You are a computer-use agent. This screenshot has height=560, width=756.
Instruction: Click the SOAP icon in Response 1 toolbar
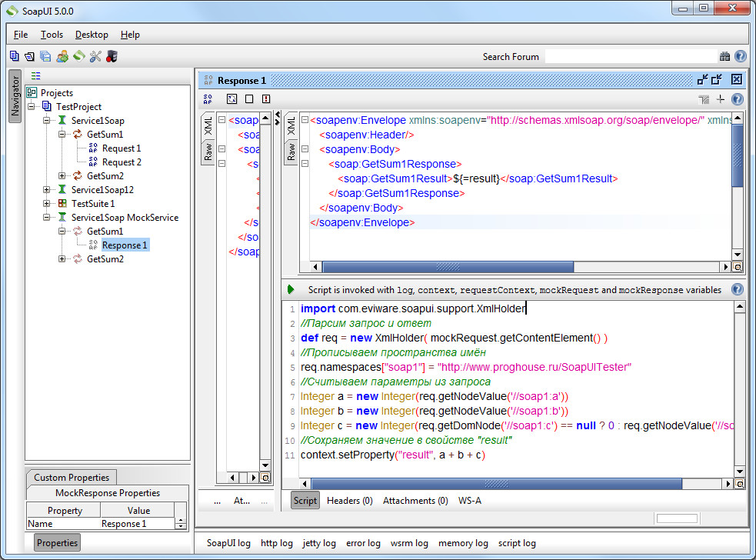click(x=208, y=99)
